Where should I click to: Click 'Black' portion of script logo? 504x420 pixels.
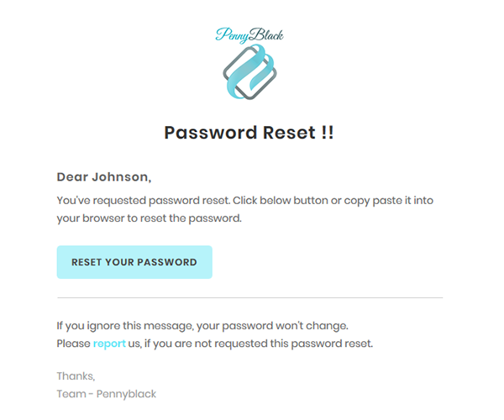266,34
